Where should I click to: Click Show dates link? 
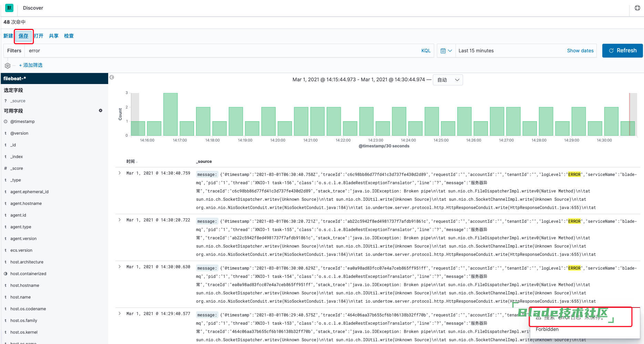point(580,51)
